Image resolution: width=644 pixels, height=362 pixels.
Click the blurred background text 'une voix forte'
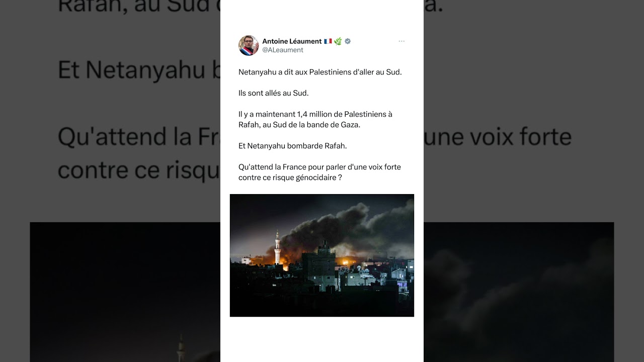[x=498, y=137]
